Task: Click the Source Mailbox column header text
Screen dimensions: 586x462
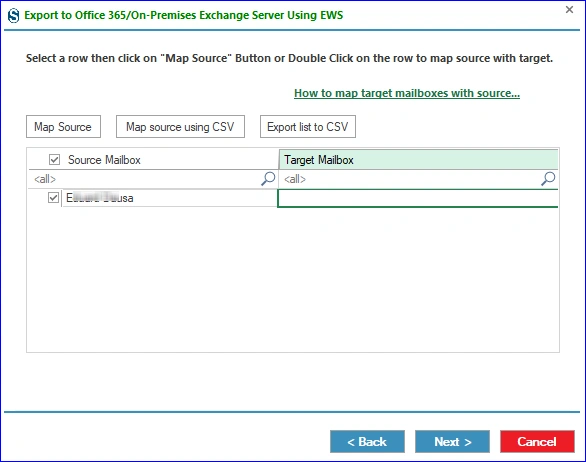Action: (104, 160)
